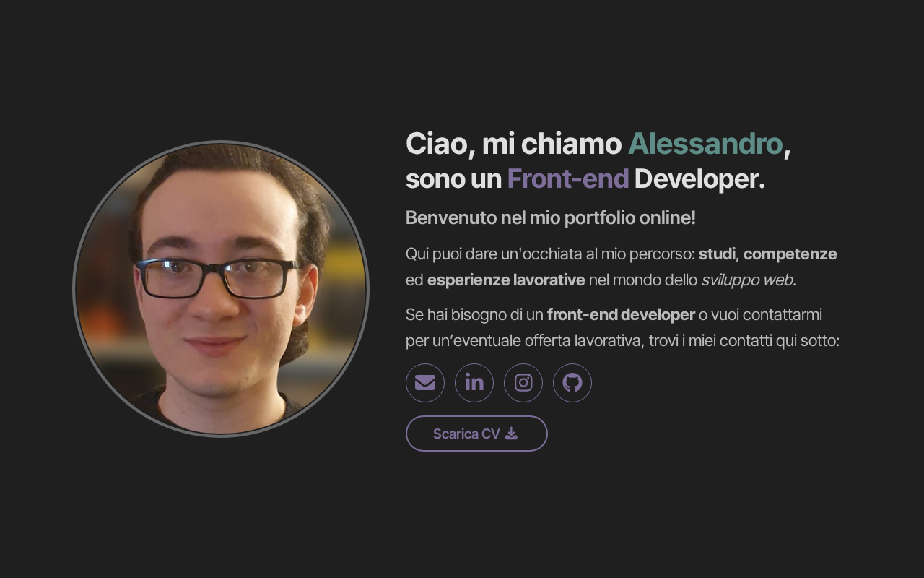Click the Ciao, mi chiamo heading text
Screen dimensions: 924x578
(513, 144)
